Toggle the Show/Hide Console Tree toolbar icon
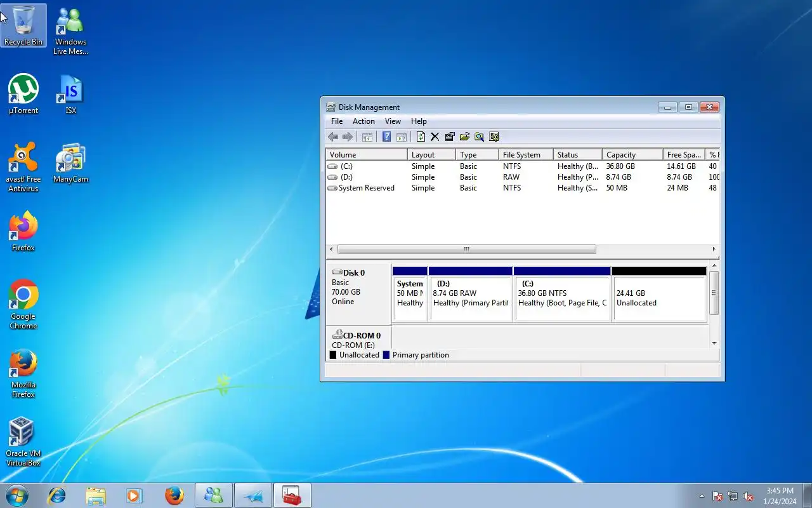The image size is (812, 508). pyautogui.click(x=367, y=137)
